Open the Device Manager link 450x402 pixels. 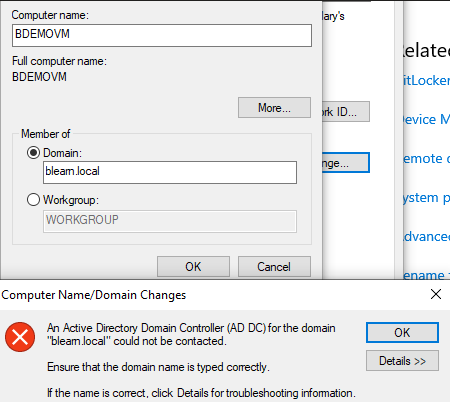tap(426, 119)
